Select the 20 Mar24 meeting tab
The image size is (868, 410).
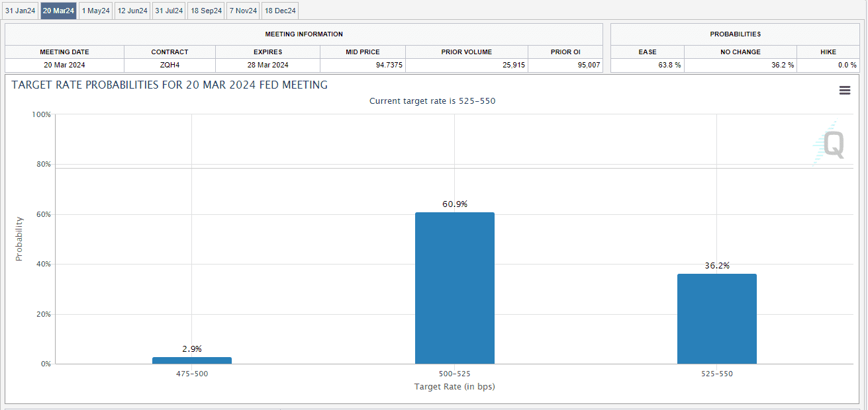pyautogui.click(x=58, y=11)
